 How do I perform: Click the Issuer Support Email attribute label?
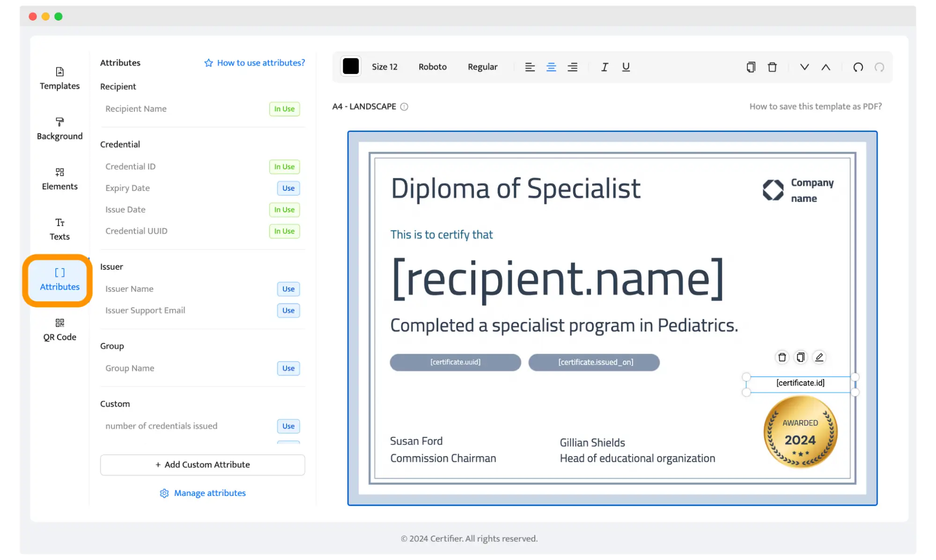(145, 310)
